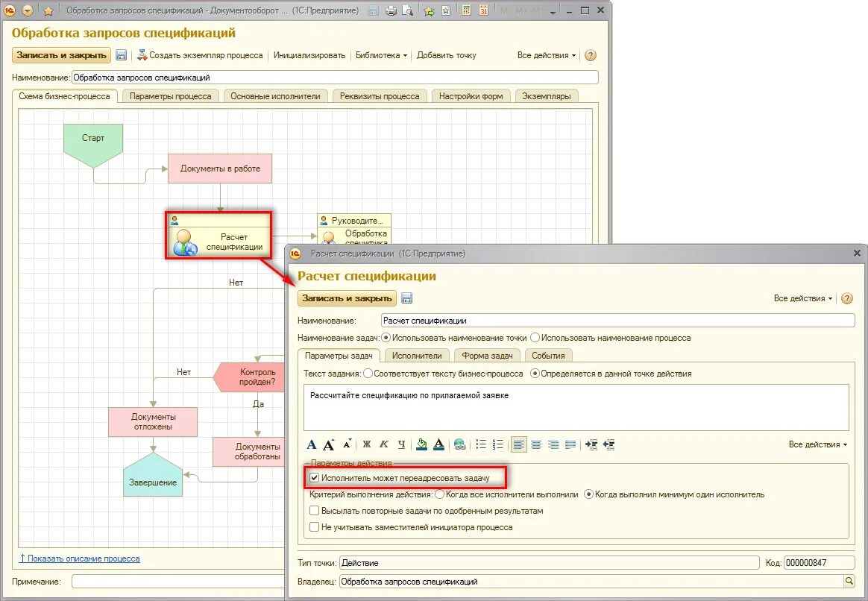This screenshot has width=868, height=601.
Task: Switch to Основные исполнители tab
Action: pyautogui.click(x=275, y=96)
